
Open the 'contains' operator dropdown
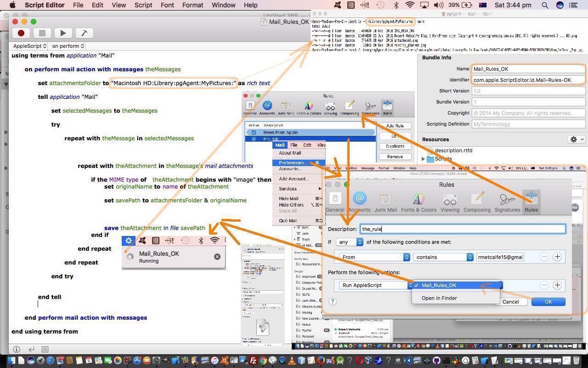443,257
